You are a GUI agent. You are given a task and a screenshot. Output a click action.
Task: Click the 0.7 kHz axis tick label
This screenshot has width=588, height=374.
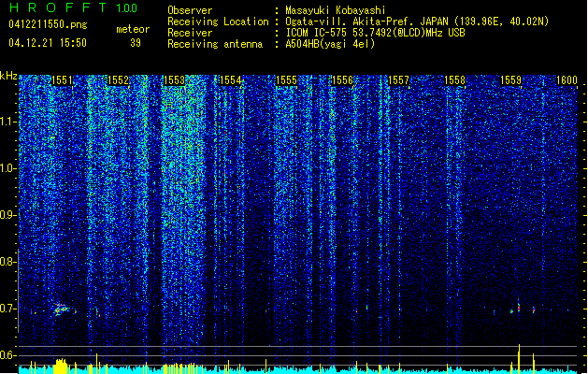coord(8,309)
